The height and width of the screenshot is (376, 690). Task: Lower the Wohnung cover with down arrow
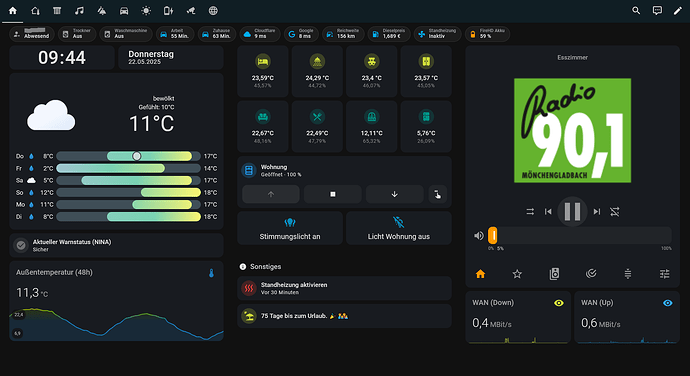coord(394,194)
